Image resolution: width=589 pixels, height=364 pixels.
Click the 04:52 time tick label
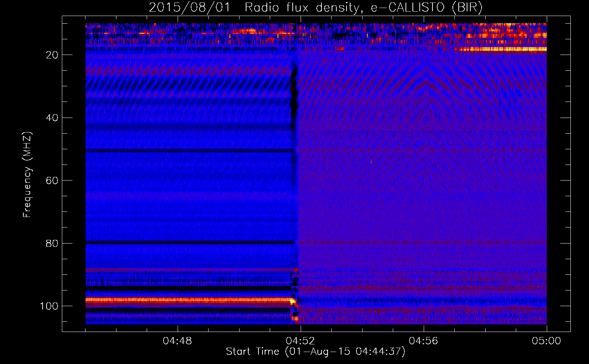[300, 341]
